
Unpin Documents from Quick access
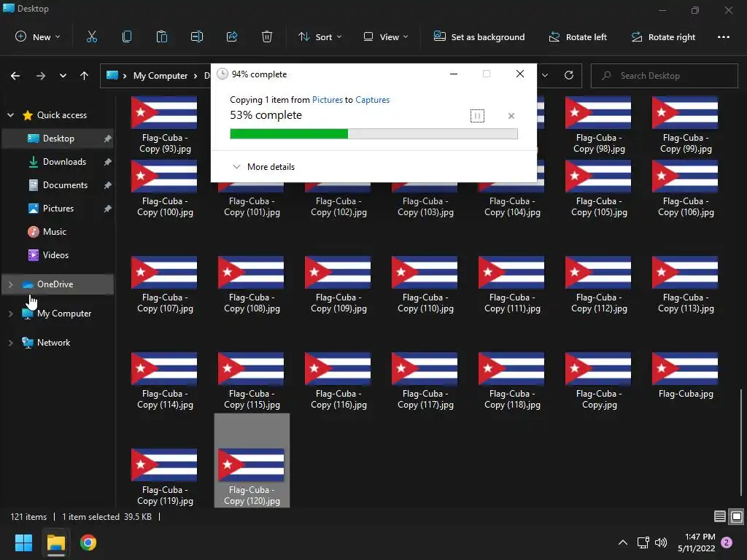pyautogui.click(x=108, y=185)
